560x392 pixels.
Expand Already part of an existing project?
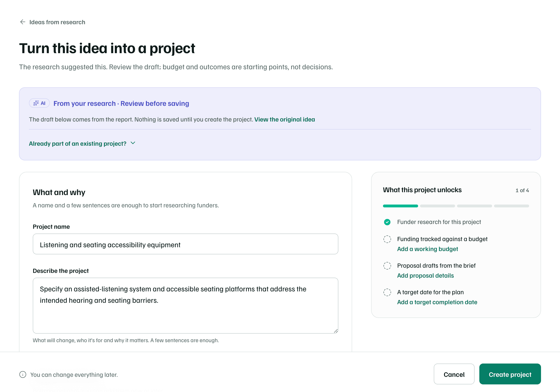(x=82, y=143)
